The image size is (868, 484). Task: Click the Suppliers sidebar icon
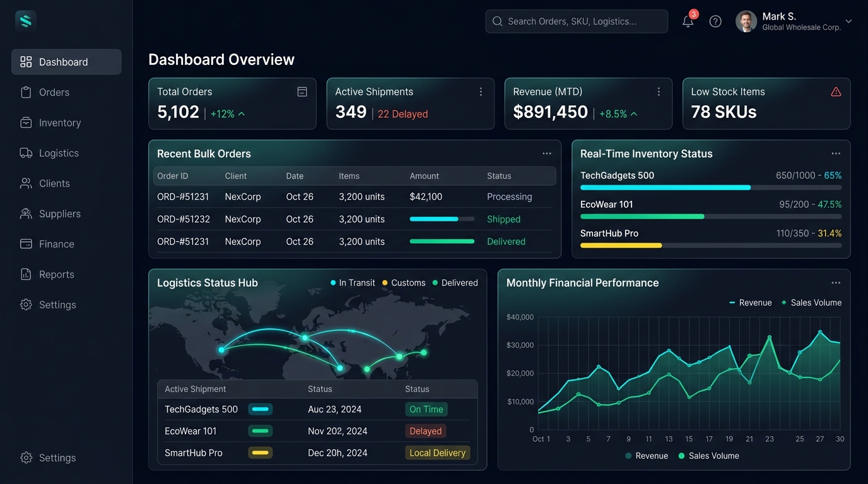(26, 214)
